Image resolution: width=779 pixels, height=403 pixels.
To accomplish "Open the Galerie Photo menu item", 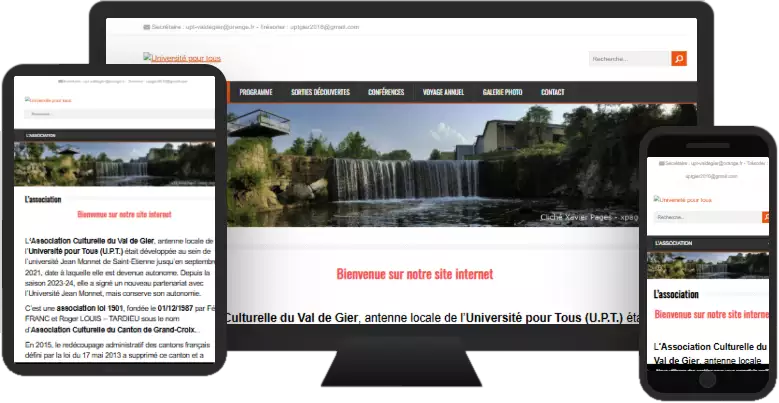I will 502,92.
